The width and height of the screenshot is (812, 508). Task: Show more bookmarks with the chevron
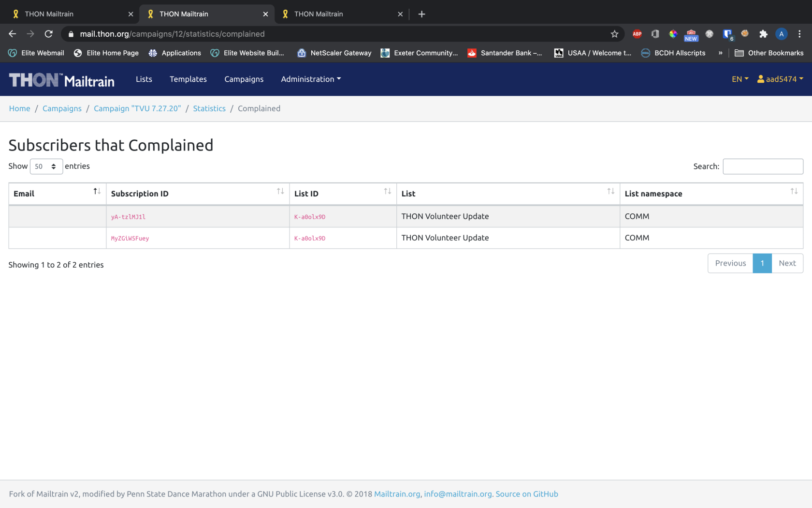720,53
